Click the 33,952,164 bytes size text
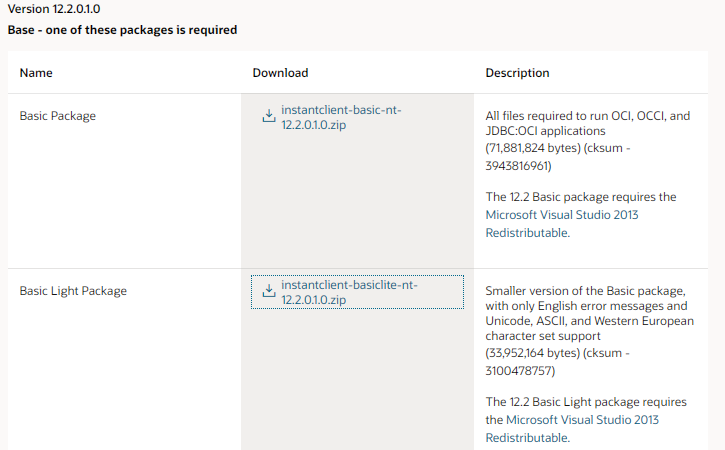This screenshot has width=725, height=450. [x=536, y=353]
